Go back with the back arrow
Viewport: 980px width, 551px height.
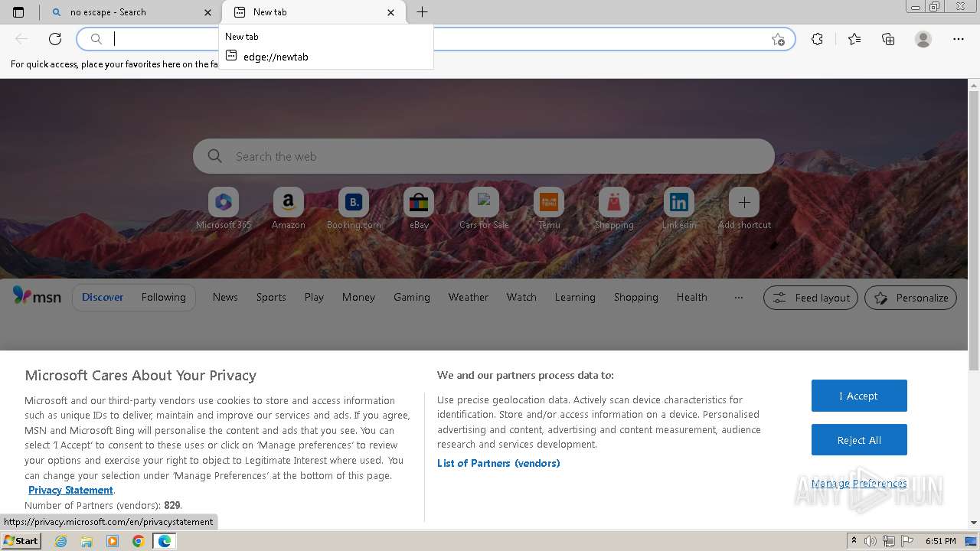tap(21, 39)
